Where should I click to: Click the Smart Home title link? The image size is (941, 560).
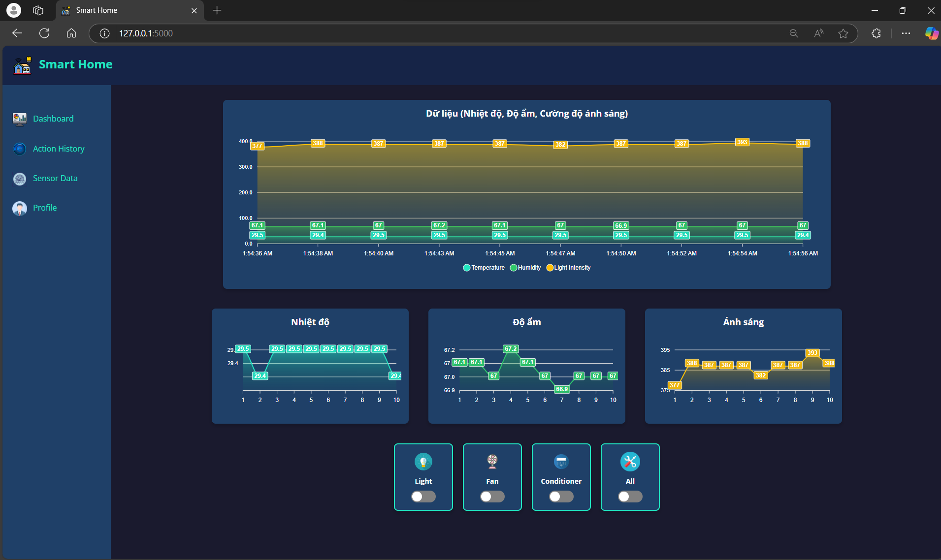[76, 64]
